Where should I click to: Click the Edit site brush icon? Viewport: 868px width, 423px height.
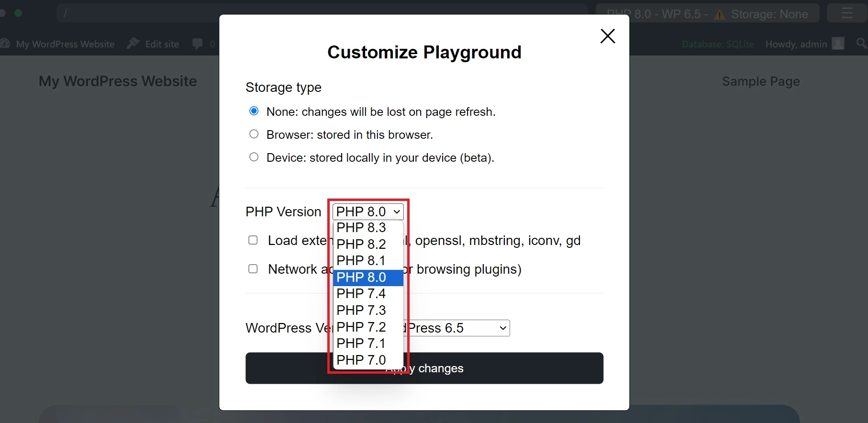(x=133, y=44)
